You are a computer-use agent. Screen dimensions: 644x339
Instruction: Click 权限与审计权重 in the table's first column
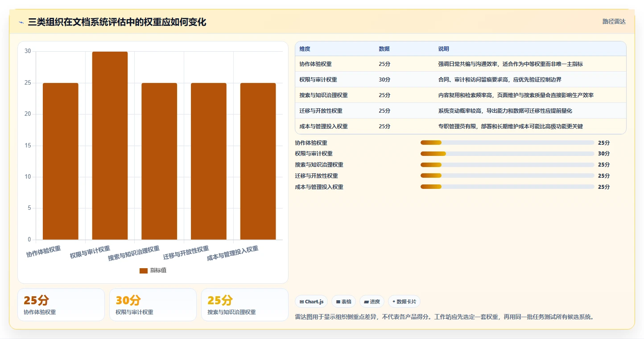coord(318,80)
